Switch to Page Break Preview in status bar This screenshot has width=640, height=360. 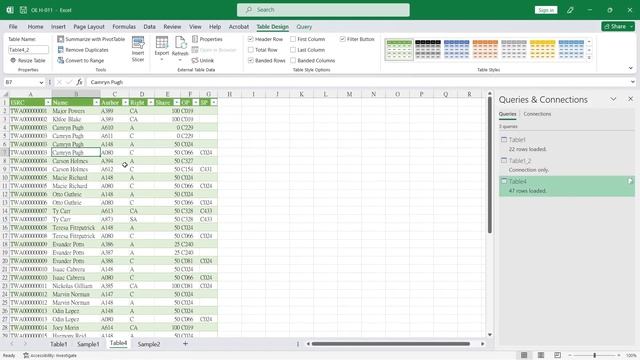[558, 355]
